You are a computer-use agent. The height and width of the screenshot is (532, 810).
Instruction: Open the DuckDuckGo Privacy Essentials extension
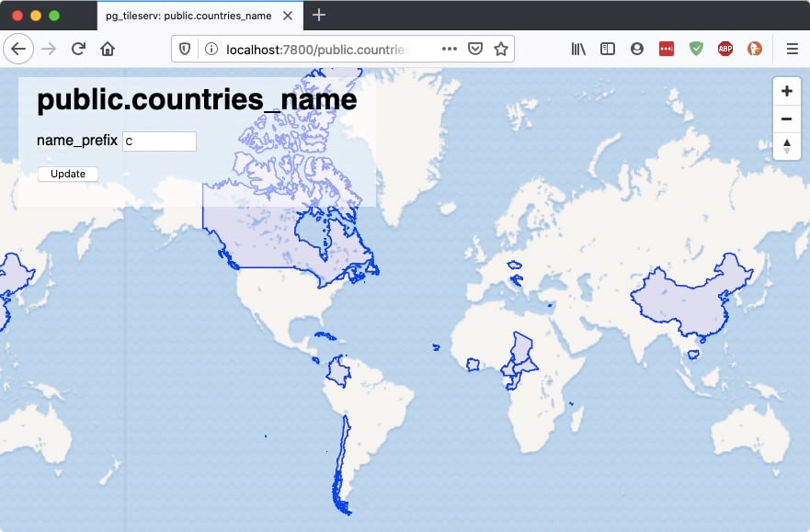(754, 49)
